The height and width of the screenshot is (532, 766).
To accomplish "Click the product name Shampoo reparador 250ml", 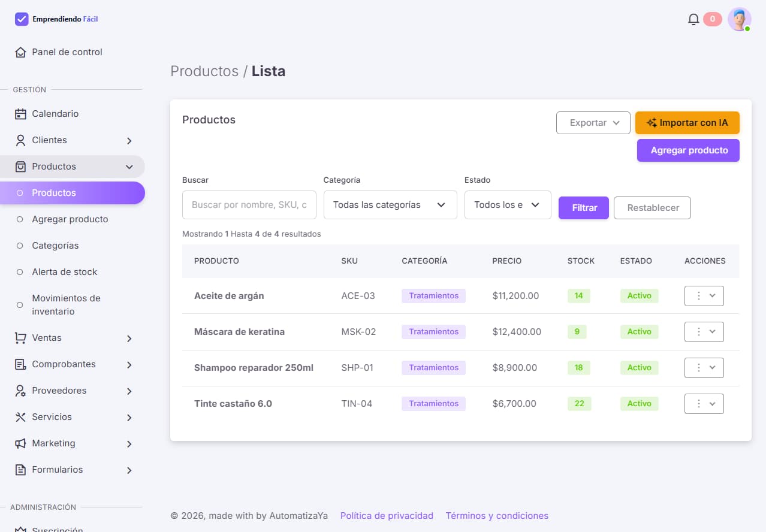I will pyautogui.click(x=254, y=368).
